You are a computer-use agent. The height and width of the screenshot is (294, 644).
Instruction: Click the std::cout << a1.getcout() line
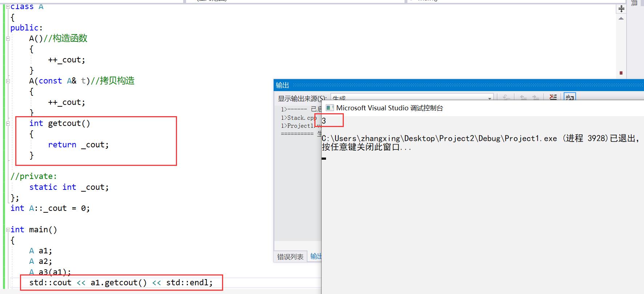click(x=121, y=283)
